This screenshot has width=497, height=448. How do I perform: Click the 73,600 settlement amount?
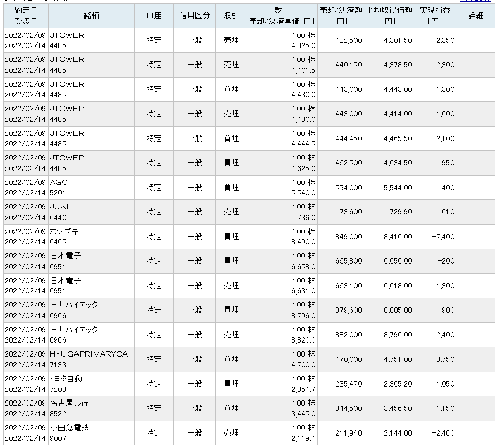(351, 212)
